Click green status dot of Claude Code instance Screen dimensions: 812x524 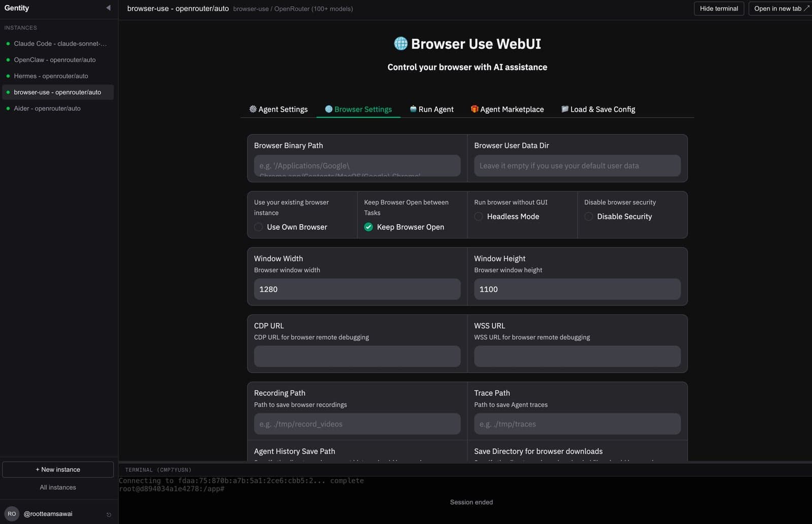click(8, 44)
